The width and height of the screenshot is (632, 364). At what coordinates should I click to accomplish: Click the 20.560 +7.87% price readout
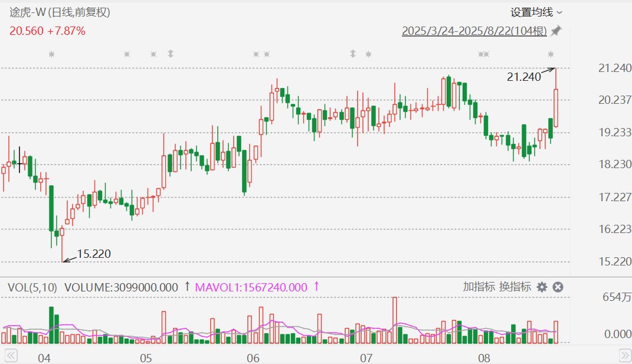tap(48, 31)
